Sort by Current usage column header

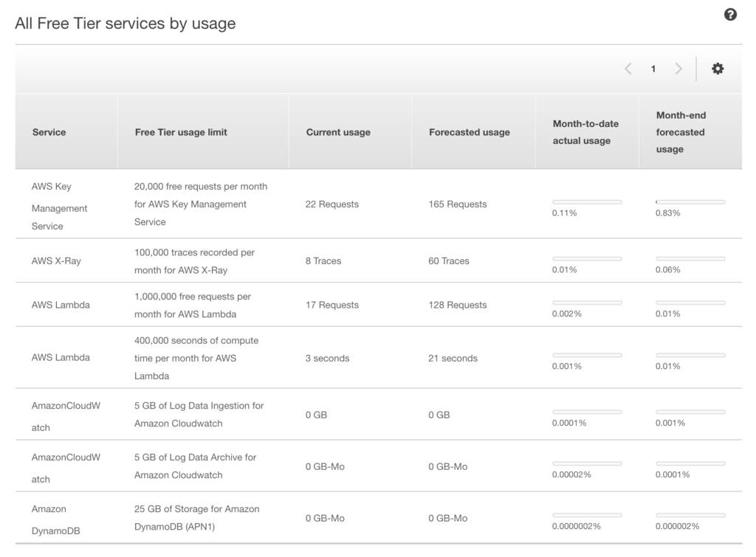pyautogui.click(x=338, y=132)
